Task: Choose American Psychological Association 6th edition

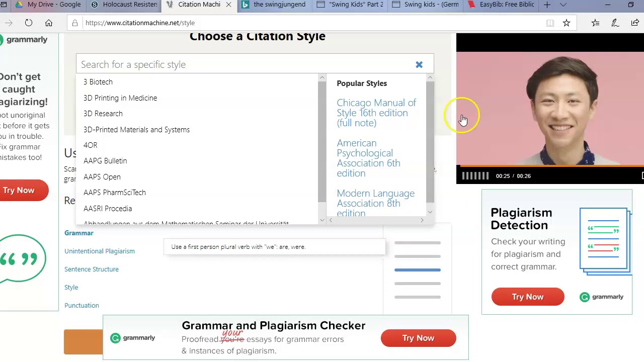Action: pos(368,158)
